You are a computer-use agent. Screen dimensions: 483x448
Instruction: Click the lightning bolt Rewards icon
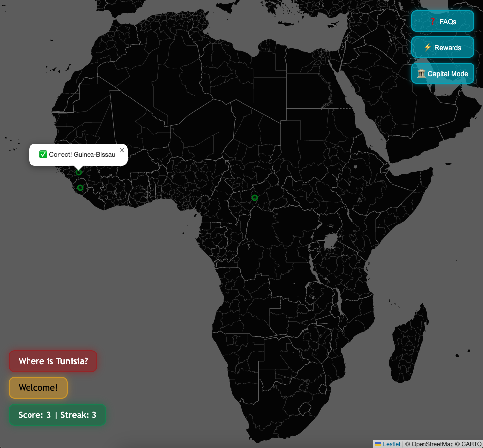click(x=427, y=48)
